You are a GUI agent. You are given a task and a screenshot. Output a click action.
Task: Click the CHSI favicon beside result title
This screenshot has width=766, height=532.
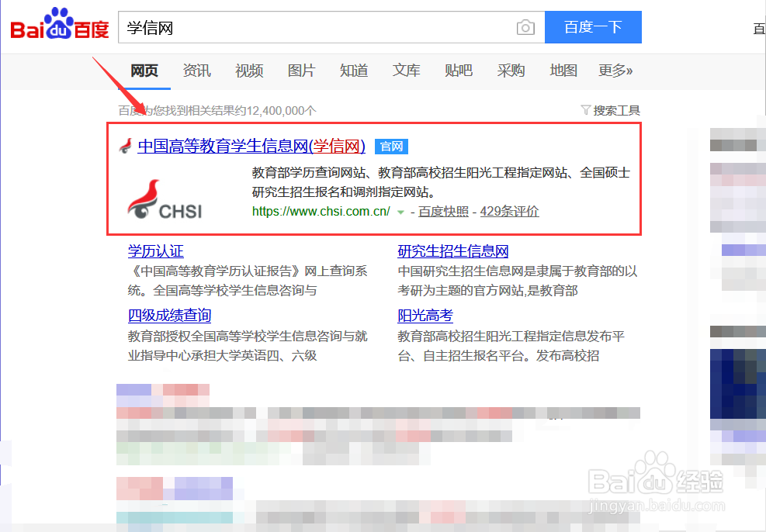coord(126,146)
